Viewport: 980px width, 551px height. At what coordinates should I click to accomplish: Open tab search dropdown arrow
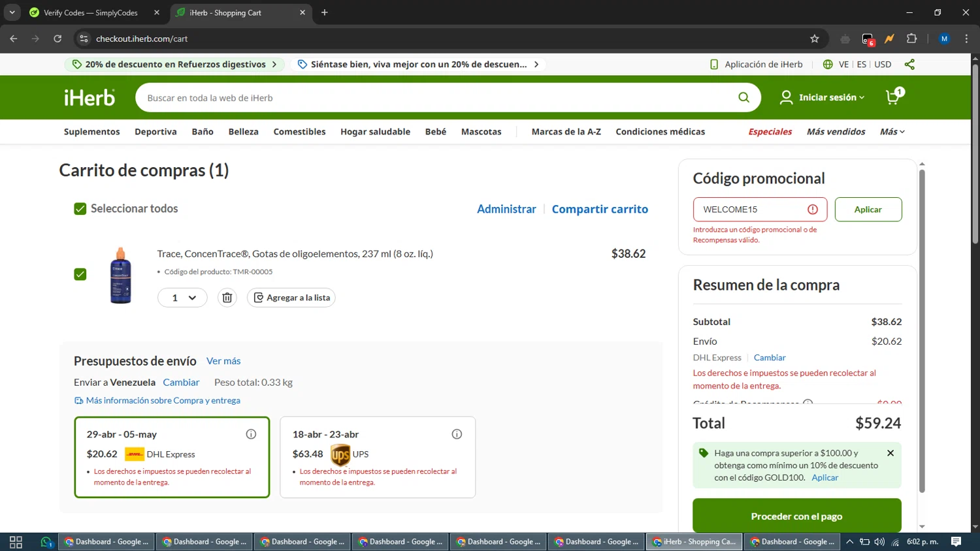tap(12, 12)
